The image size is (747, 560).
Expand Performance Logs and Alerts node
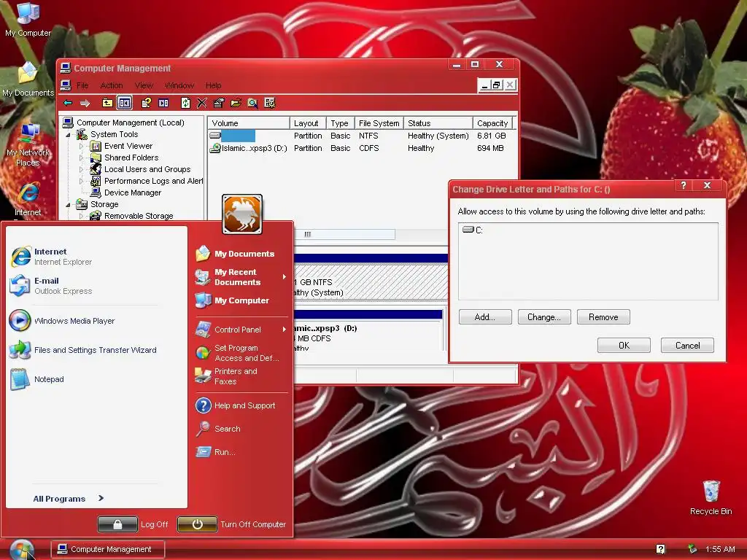[x=82, y=181]
